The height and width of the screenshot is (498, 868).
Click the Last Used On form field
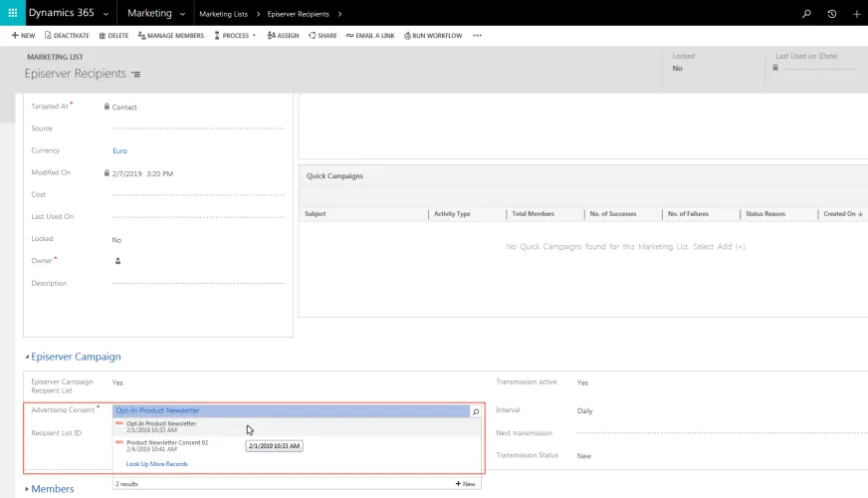[198, 217]
